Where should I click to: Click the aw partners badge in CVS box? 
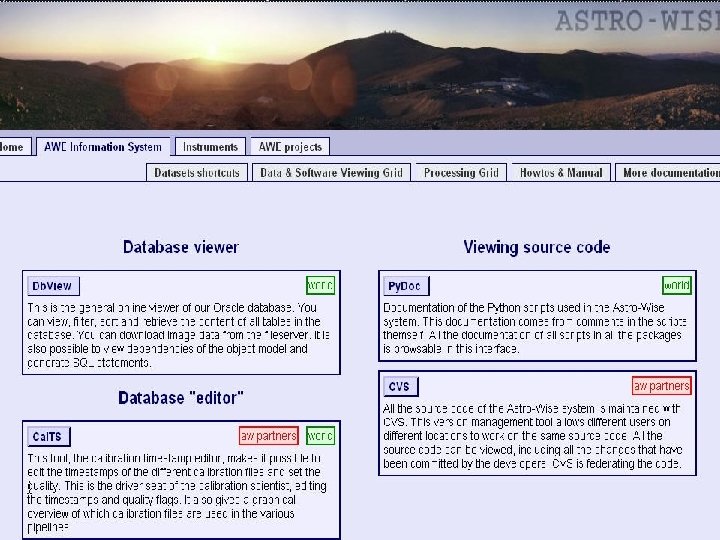point(662,386)
